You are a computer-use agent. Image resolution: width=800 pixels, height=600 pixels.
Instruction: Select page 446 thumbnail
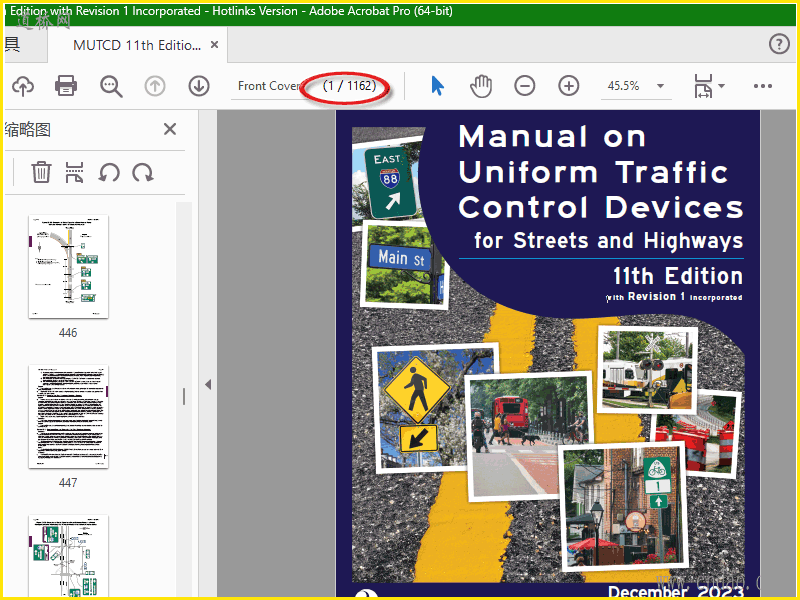pos(68,267)
